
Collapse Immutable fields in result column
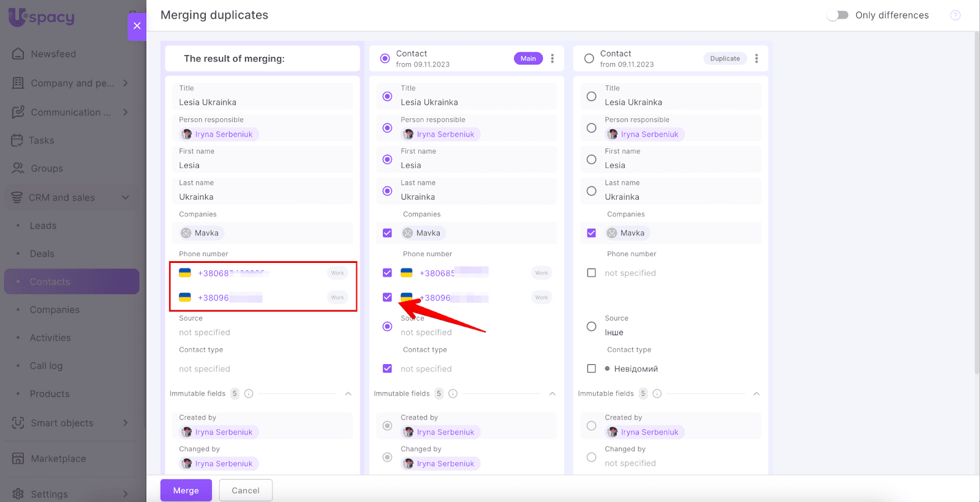point(348,394)
